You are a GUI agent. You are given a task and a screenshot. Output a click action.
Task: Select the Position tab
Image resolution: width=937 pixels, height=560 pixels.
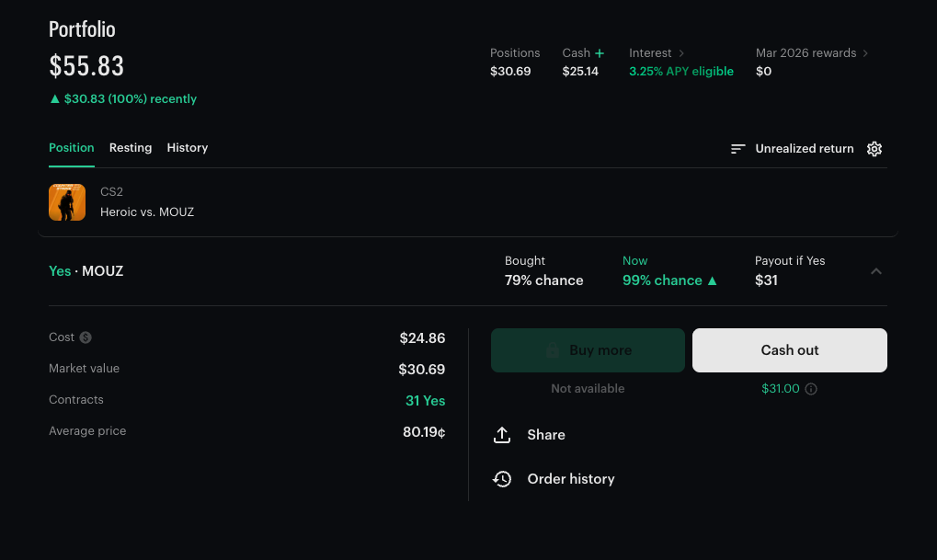pos(72,148)
